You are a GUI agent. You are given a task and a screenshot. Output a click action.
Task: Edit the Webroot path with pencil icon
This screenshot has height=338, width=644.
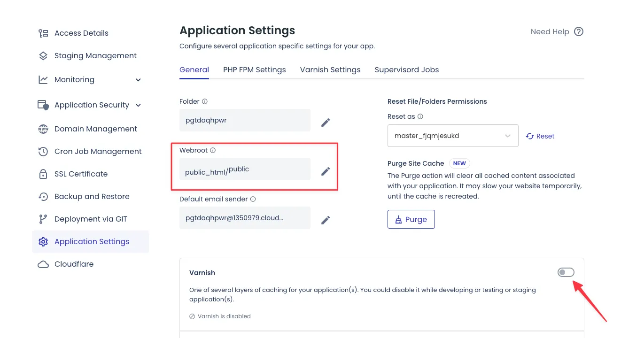click(326, 171)
